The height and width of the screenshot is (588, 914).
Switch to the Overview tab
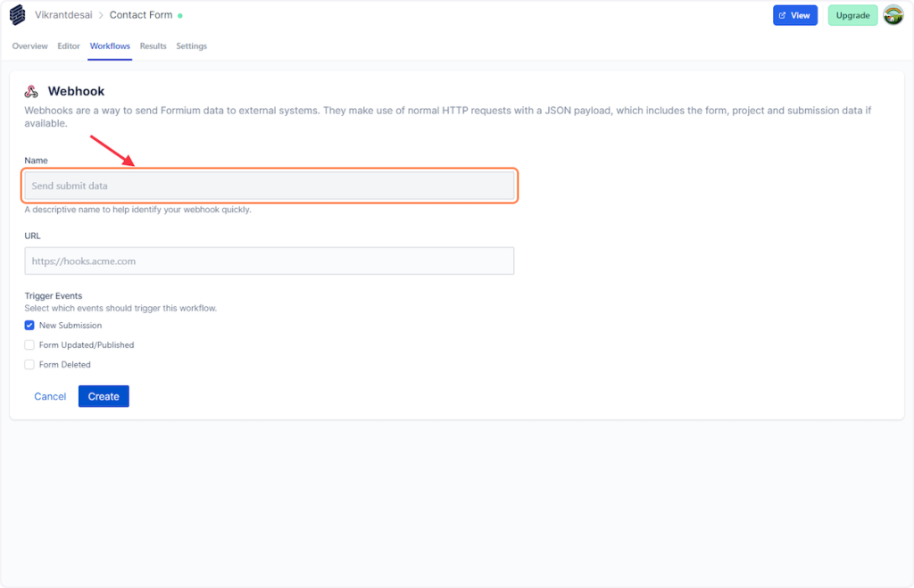click(x=30, y=46)
